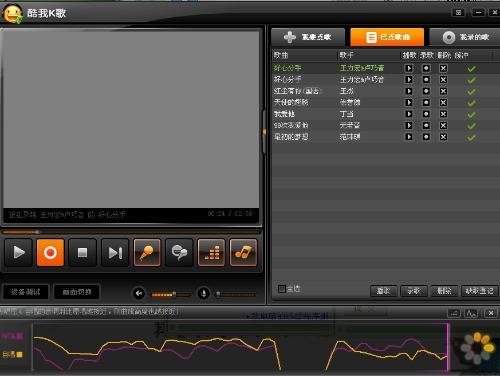
Task: Delete the song by 丁当
Action: tap(443, 114)
